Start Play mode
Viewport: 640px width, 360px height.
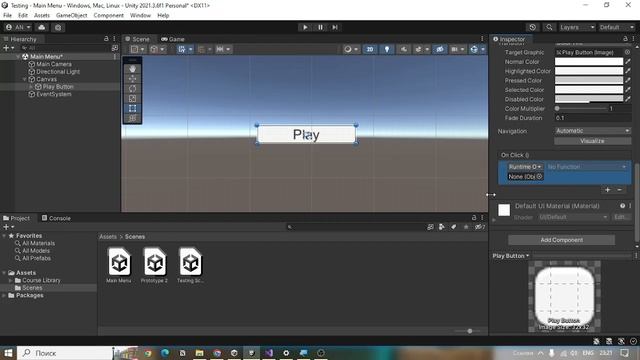(x=305, y=27)
